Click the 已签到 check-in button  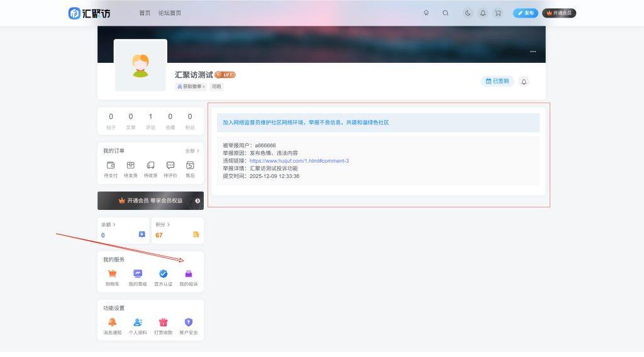pyautogui.click(x=497, y=81)
